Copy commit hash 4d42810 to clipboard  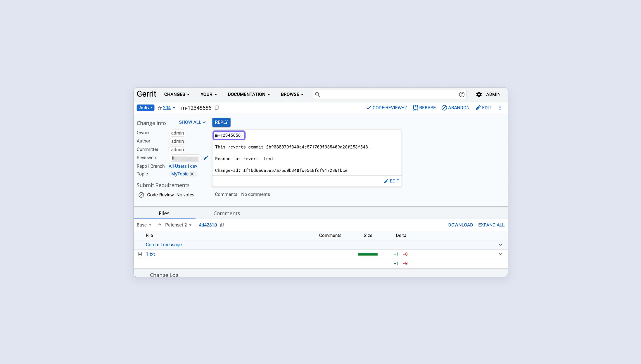pos(222,225)
